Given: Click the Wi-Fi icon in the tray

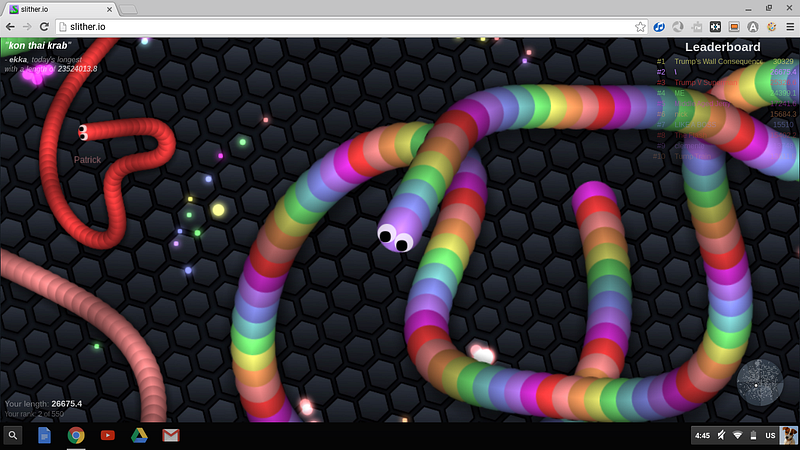Looking at the screenshot, I should [x=737, y=435].
